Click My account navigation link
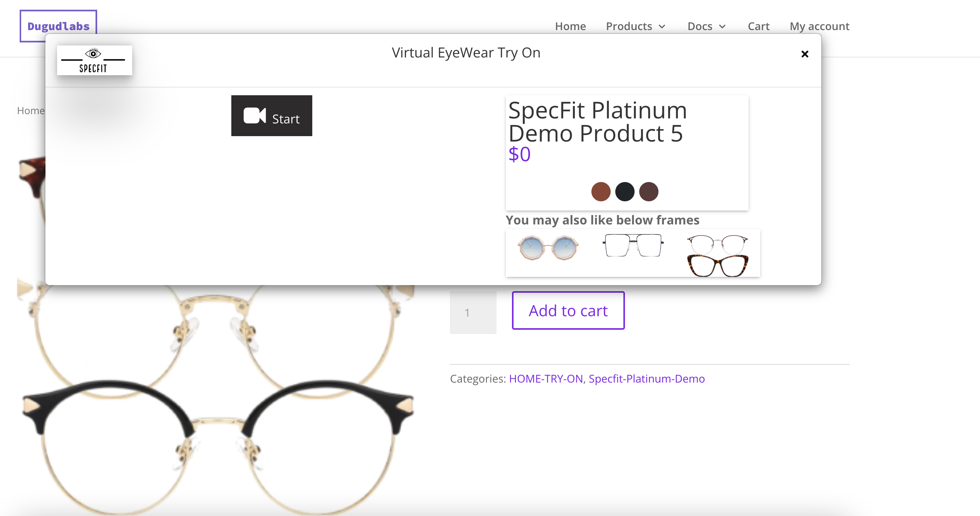980x516 pixels. coord(819,26)
